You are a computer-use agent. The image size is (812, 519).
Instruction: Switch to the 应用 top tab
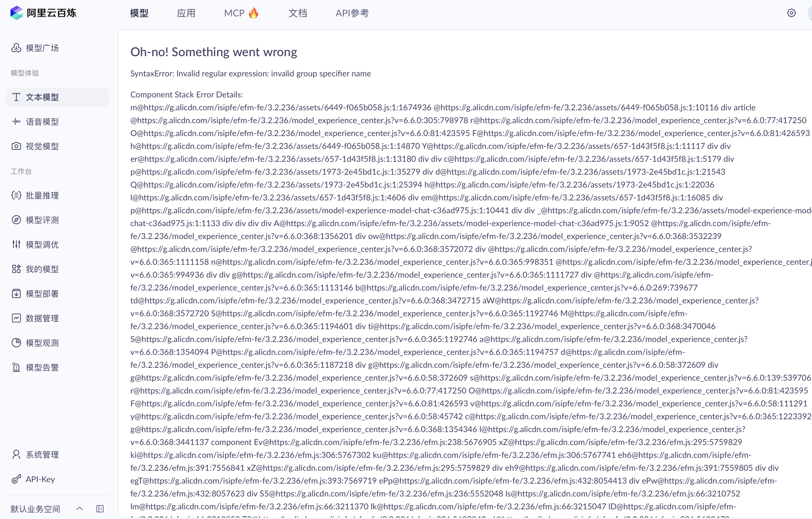tap(186, 13)
